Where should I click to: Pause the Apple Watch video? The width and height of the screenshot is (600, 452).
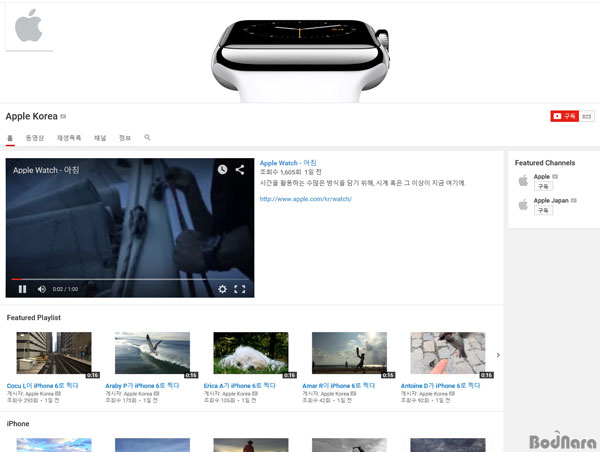tap(23, 289)
